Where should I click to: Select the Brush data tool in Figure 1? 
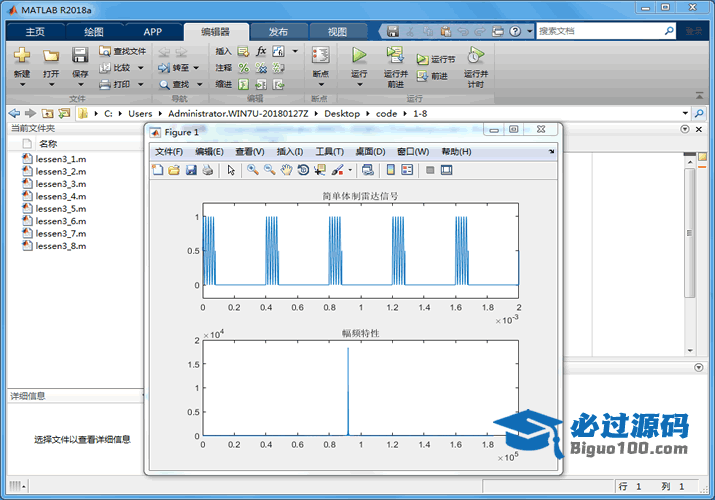337,170
